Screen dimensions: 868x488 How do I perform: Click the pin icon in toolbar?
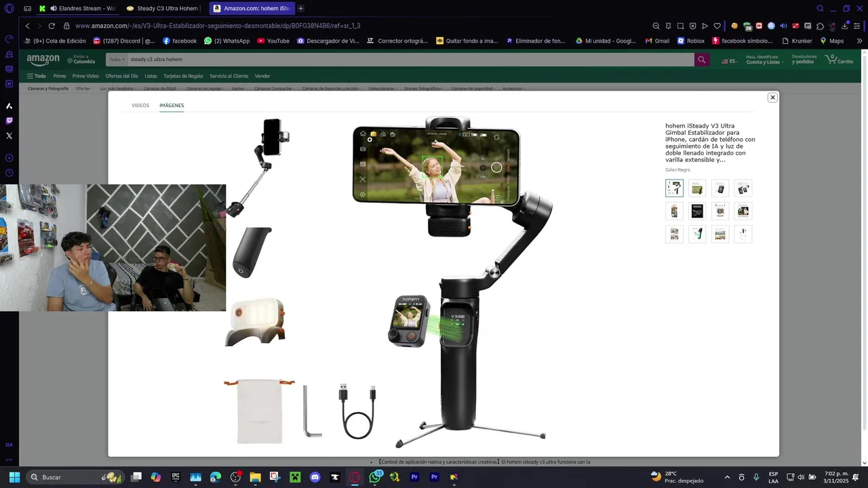668,26
